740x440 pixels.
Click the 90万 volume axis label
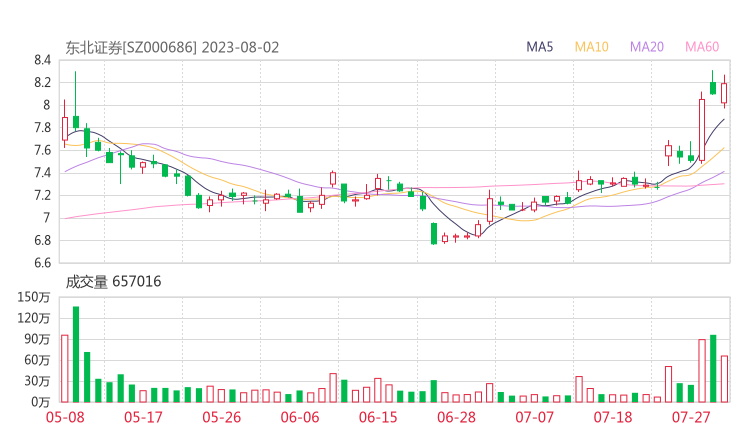click(x=37, y=339)
